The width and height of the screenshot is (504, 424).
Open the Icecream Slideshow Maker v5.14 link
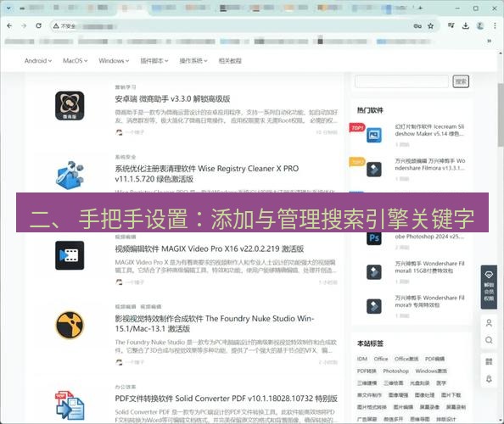pos(429,130)
